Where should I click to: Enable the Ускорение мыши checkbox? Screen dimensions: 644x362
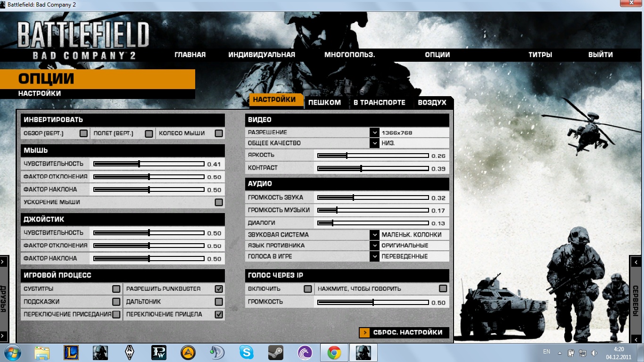[219, 202]
